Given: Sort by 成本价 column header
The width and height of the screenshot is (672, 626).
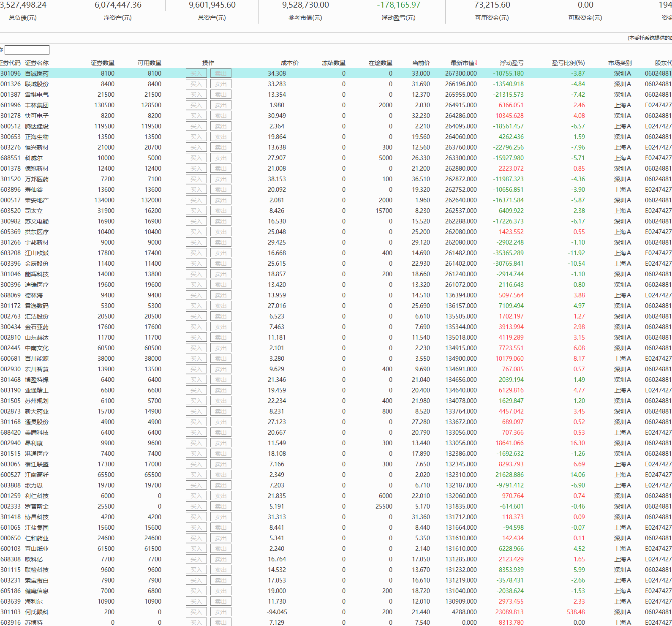Looking at the screenshot, I should tap(289, 63).
